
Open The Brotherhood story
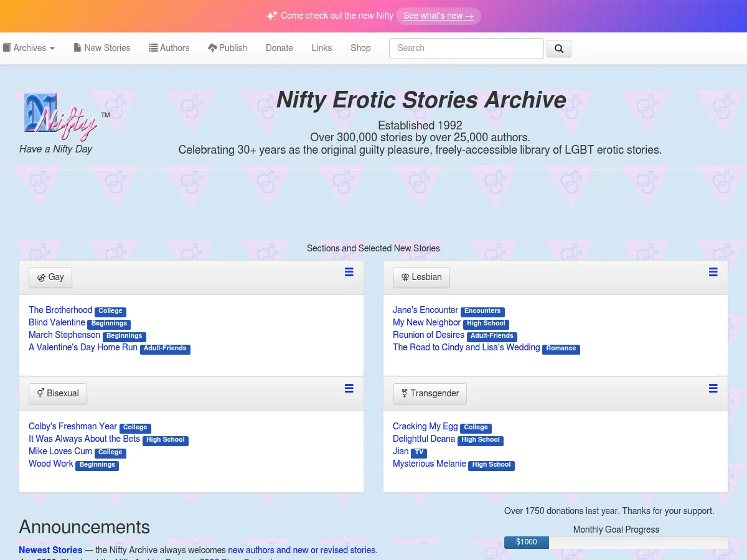60,310
